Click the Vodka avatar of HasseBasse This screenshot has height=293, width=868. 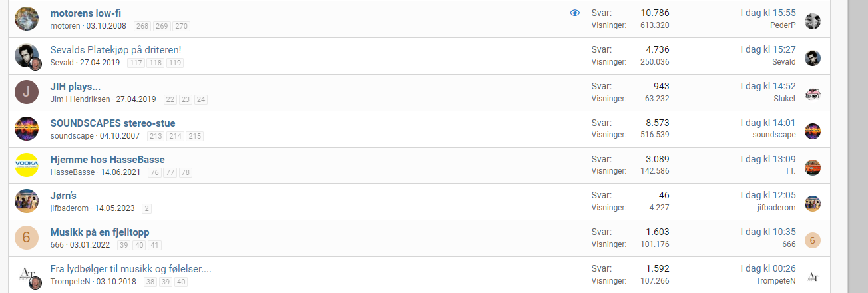(26, 165)
